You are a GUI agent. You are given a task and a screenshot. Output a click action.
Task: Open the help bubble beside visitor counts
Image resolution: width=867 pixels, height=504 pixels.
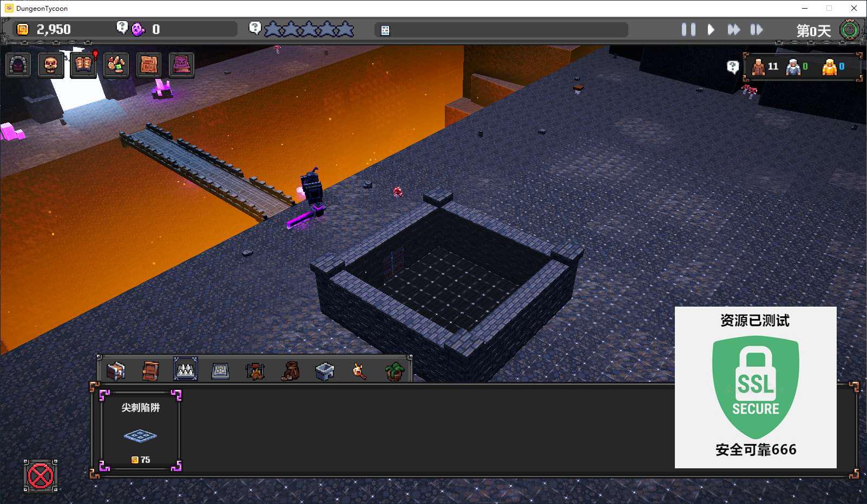[x=732, y=67]
